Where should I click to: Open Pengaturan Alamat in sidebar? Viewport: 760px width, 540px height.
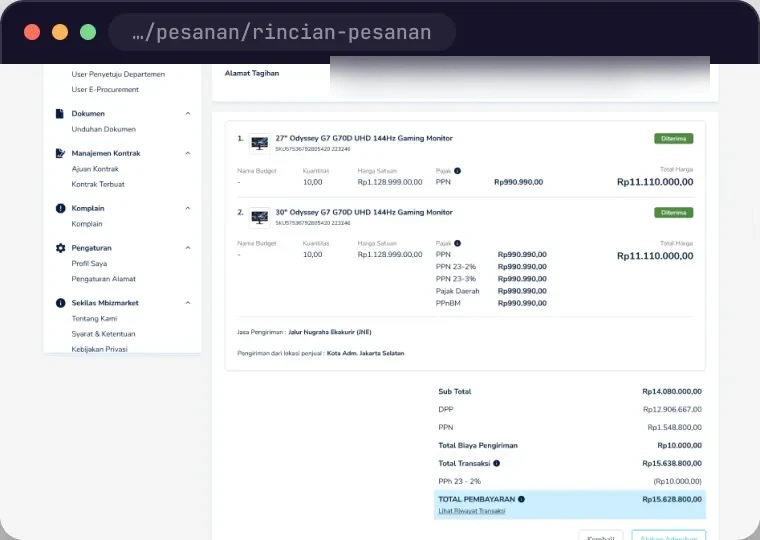(104, 279)
